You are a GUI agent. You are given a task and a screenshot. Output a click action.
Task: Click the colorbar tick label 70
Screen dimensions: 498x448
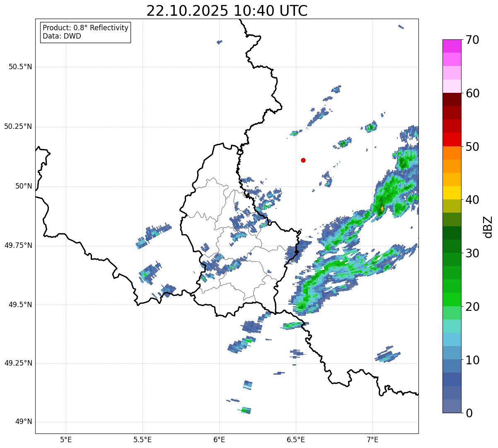pyautogui.click(x=472, y=40)
